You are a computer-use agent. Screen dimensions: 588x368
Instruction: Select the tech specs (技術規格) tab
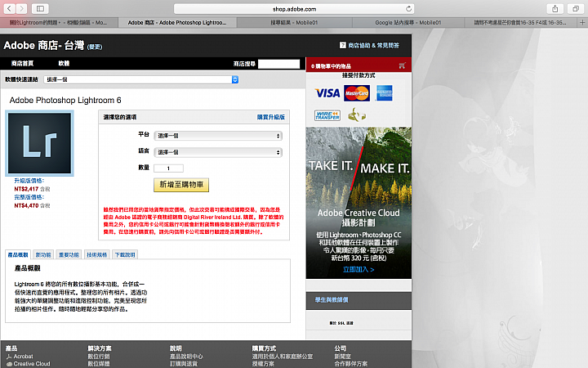tap(97, 255)
